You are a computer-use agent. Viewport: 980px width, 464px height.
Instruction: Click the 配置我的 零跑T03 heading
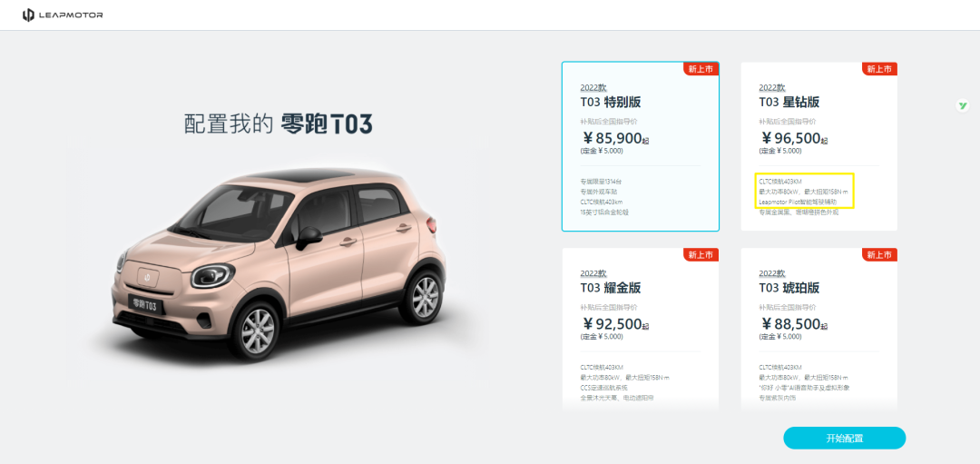(279, 124)
